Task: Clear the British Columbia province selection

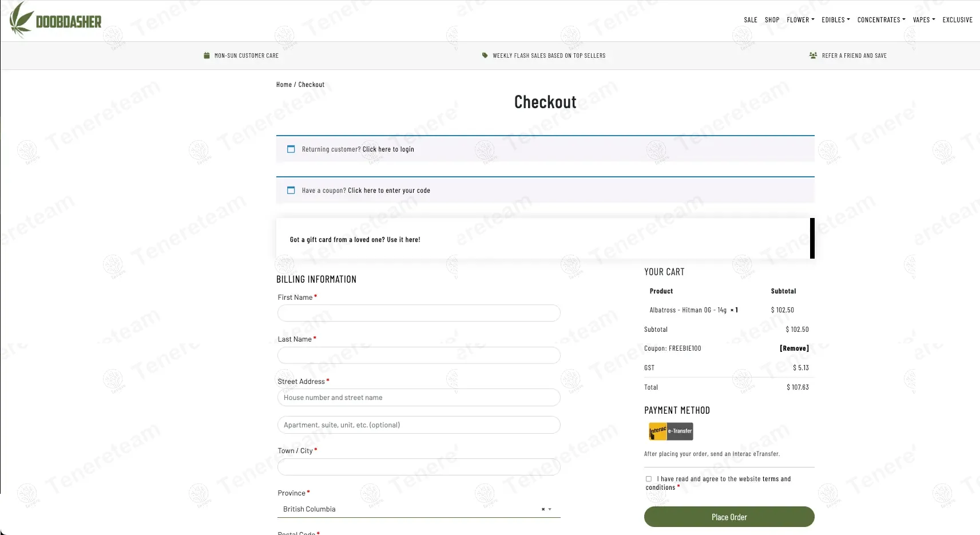Action: click(543, 509)
